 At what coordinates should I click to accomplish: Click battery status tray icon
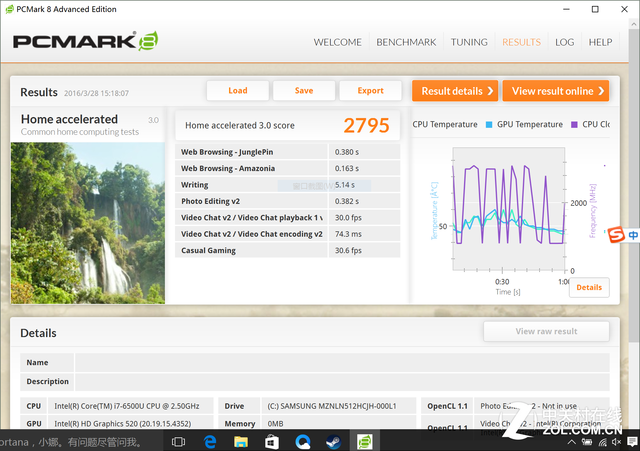(x=587, y=442)
